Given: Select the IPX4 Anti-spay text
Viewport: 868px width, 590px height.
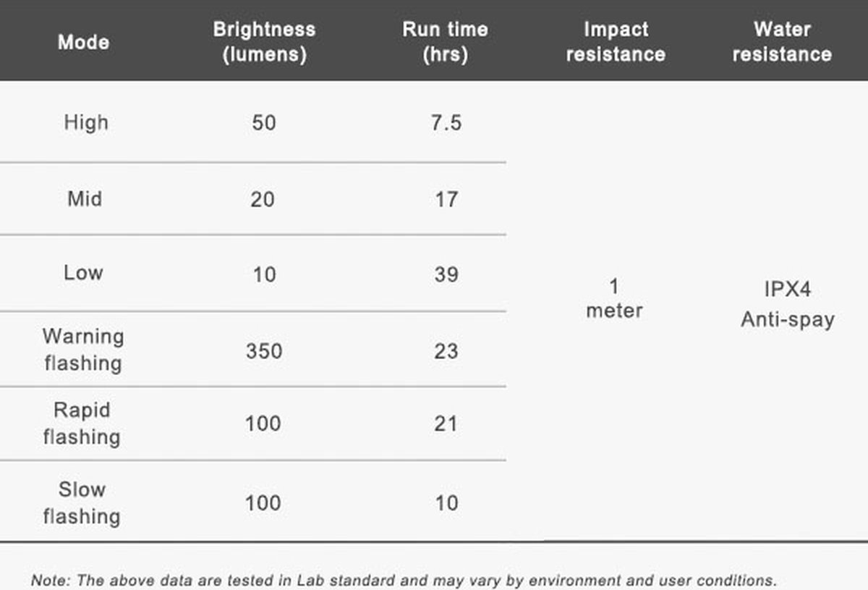Looking at the screenshot, I should tap(787, 304).
